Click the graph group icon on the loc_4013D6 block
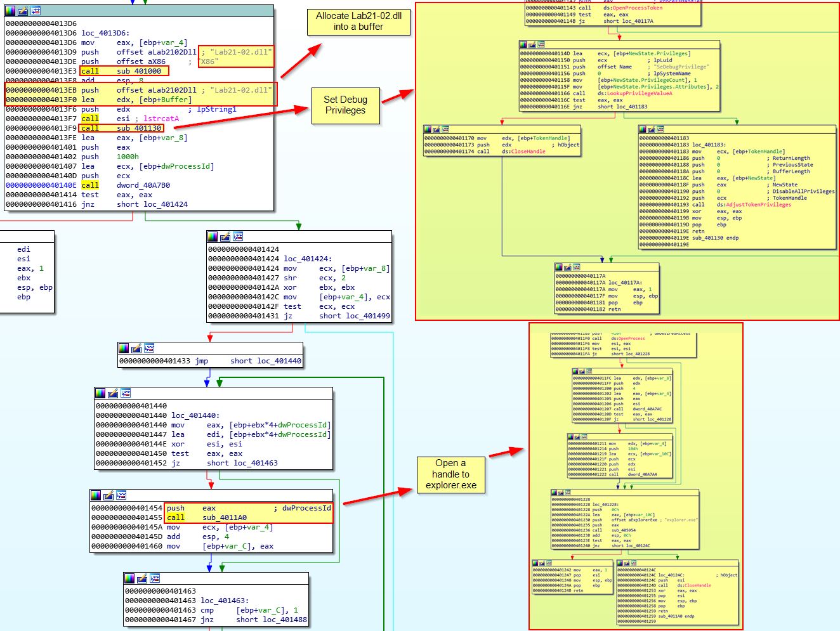840x631 pixels. click(x=36, y=11)
